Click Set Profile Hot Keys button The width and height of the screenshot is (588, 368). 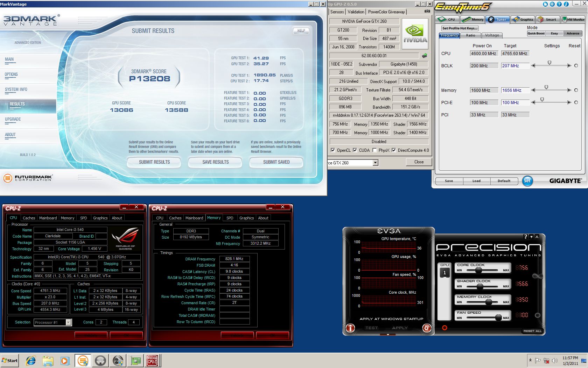coord(460,28)
